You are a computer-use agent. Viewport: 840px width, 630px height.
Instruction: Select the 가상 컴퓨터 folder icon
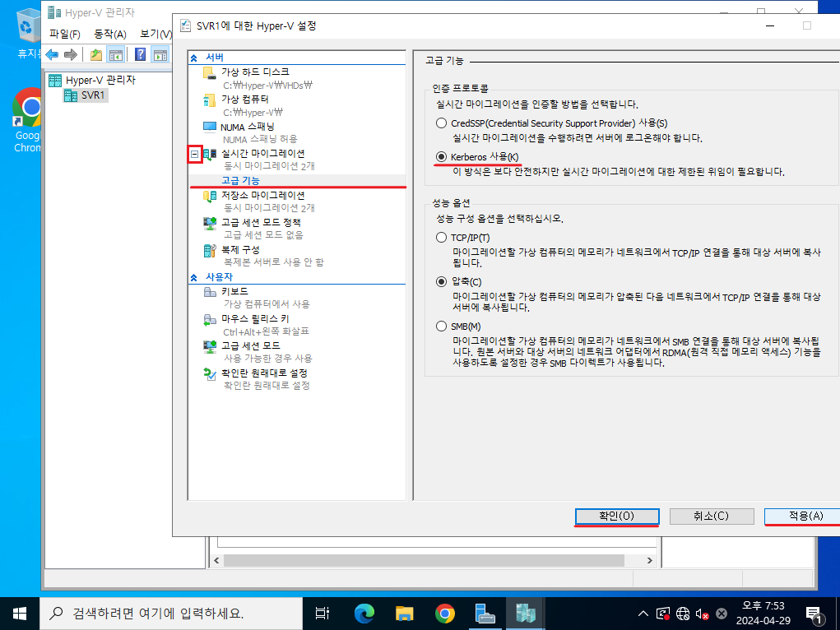tap(210, 100)
